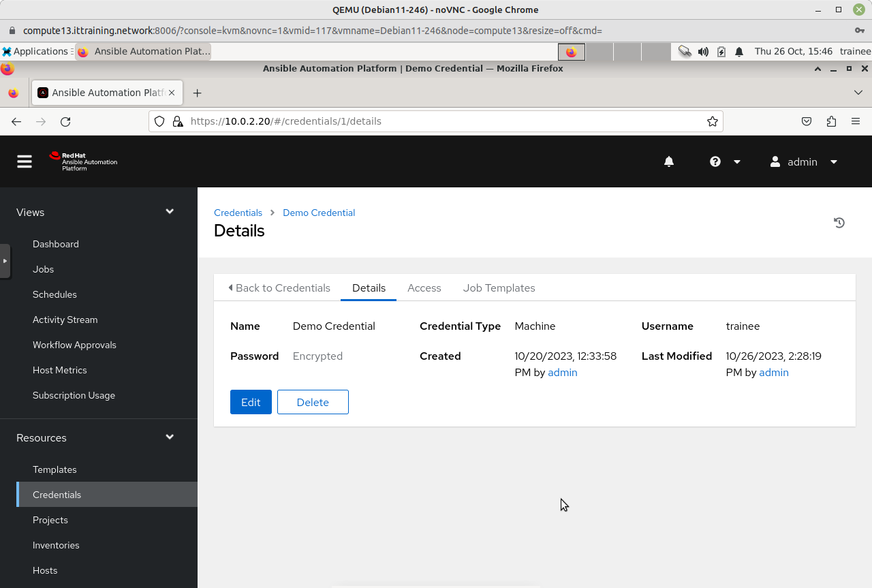The height and width of the screenshot is (588, 872).
Task: Close the Ansible Automation Platform tab
Action: point(172,93)
